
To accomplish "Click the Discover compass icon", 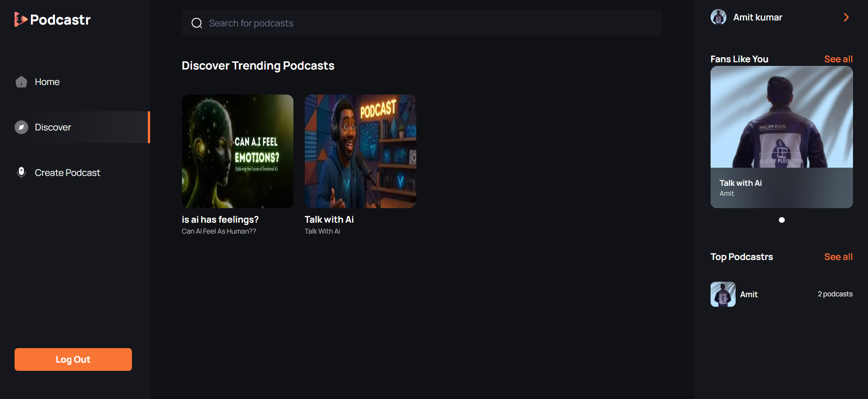I will point(21,127).
